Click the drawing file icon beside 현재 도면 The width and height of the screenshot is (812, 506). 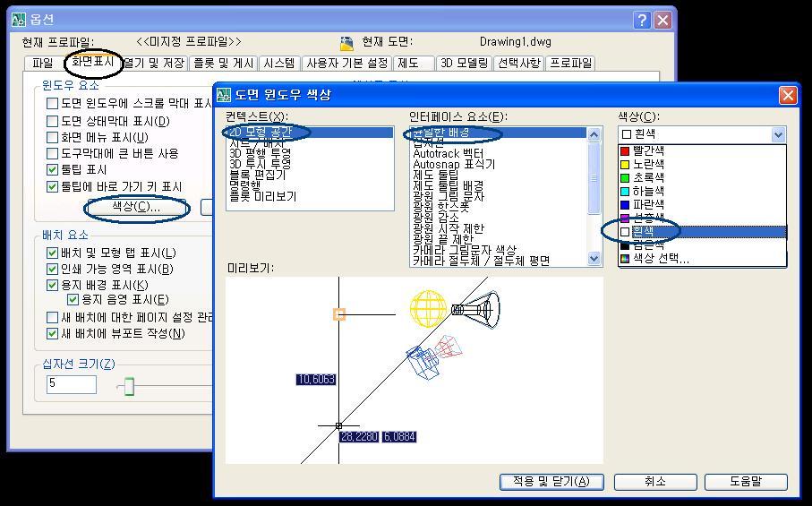346,42
